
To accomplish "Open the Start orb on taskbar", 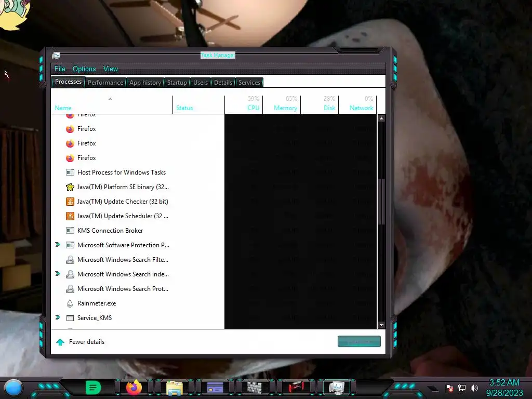I will tap(14, 388).
